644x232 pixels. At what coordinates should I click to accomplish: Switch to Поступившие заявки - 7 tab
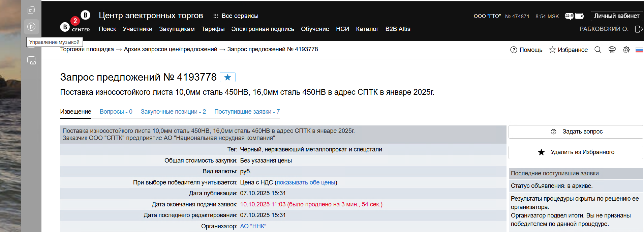point(247,112)
